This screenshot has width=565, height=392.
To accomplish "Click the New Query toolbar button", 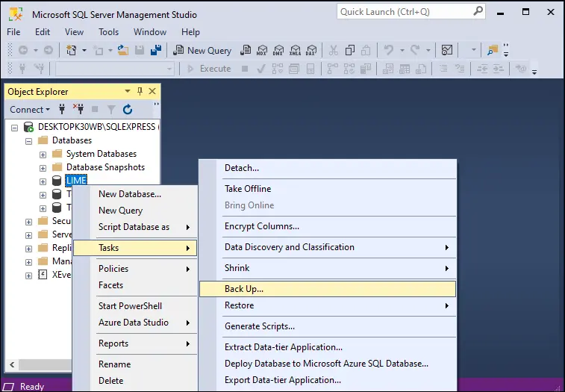I will coord(202,51).
